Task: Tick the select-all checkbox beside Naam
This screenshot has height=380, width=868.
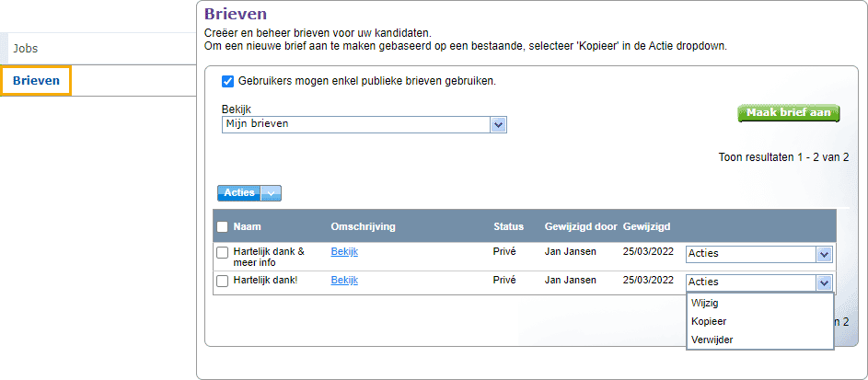Action: pyautogui.click(x=222, y=226)
